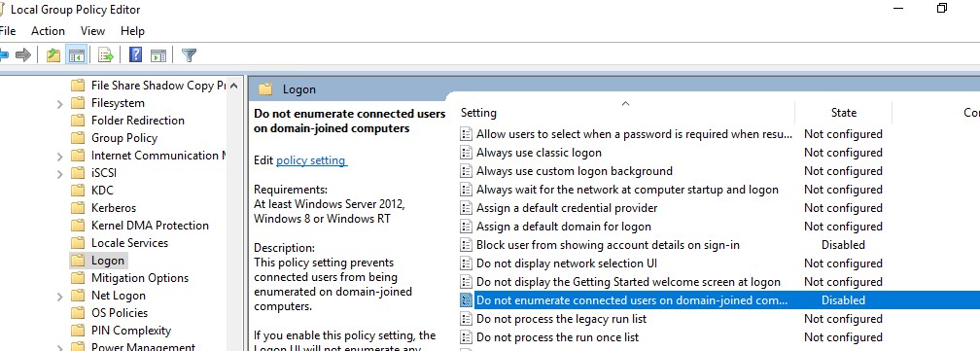This screenshot has width=980, height=351.
Task: Expand the iSCSI tree node
Action: point(60,174)
